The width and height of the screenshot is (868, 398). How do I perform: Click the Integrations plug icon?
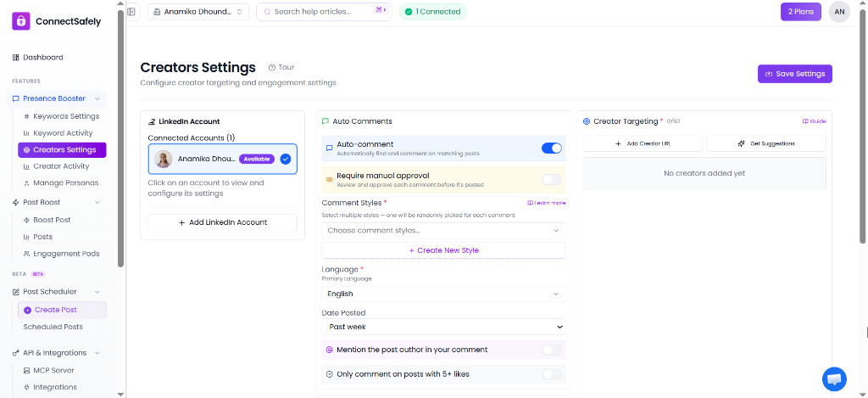[x=26, y=388]
